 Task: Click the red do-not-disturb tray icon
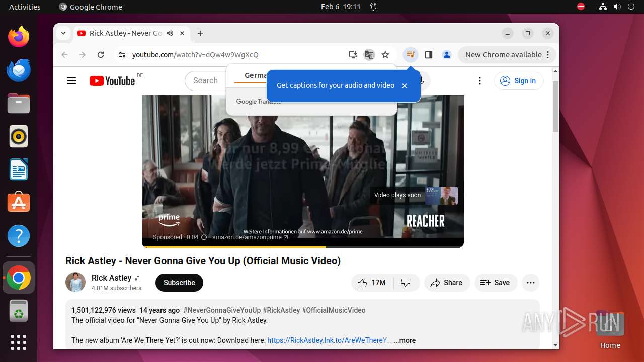pos(581,7)
